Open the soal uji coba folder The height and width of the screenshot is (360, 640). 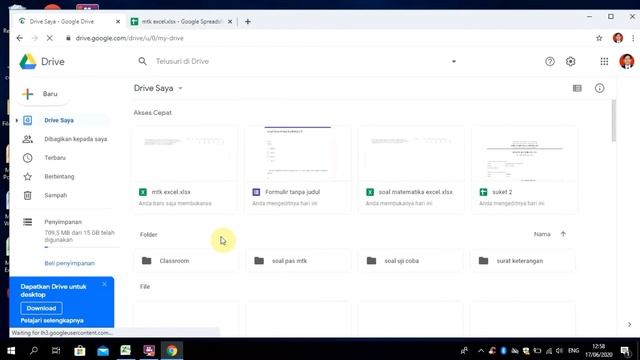click(x=411, y=260)
